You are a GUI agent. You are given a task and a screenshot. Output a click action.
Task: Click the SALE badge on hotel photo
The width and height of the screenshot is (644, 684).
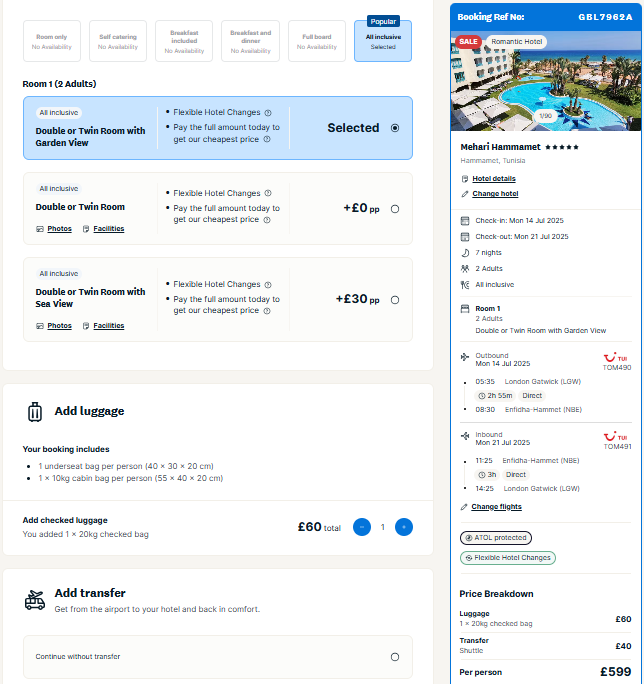pyautogui.click(x=468, y=41)
